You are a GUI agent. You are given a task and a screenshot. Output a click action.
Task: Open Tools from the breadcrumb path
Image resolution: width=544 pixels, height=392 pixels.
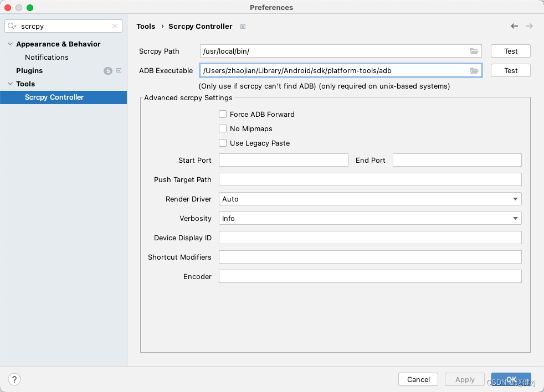point(146,26)
